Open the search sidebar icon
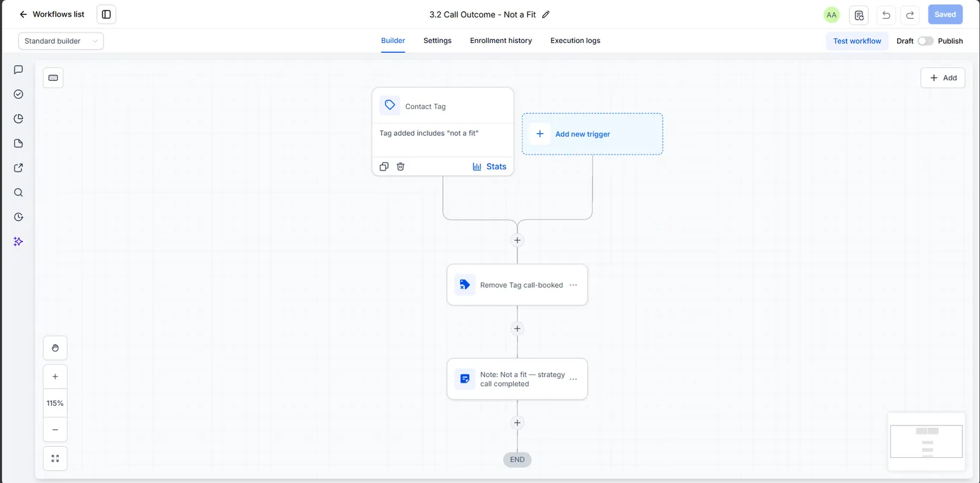Image resolution: width=980 pixels, height=483 pixels. coord(18,192)
